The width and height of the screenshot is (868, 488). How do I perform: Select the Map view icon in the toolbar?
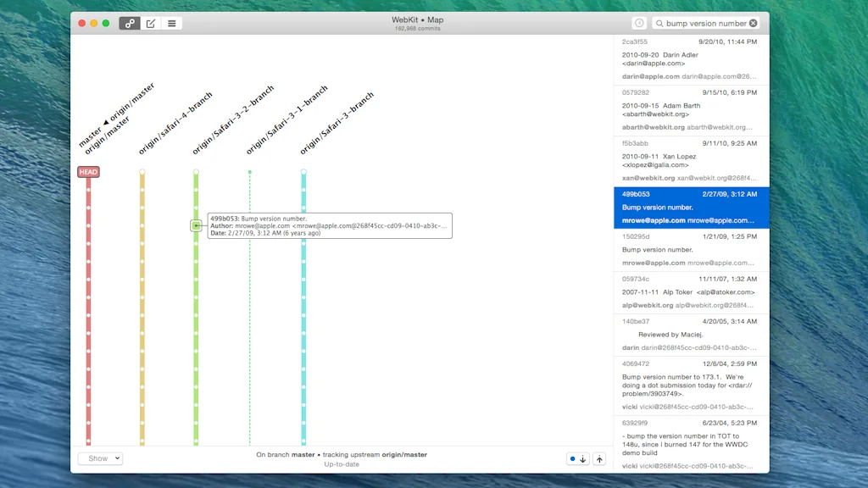[129, 23]
